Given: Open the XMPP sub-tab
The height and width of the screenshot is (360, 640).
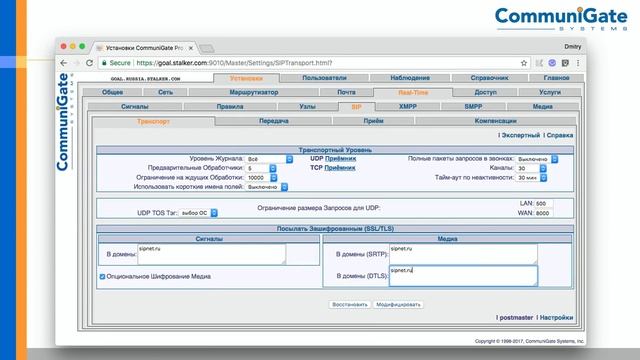Looking at the screenshot, I should (408, 107).
